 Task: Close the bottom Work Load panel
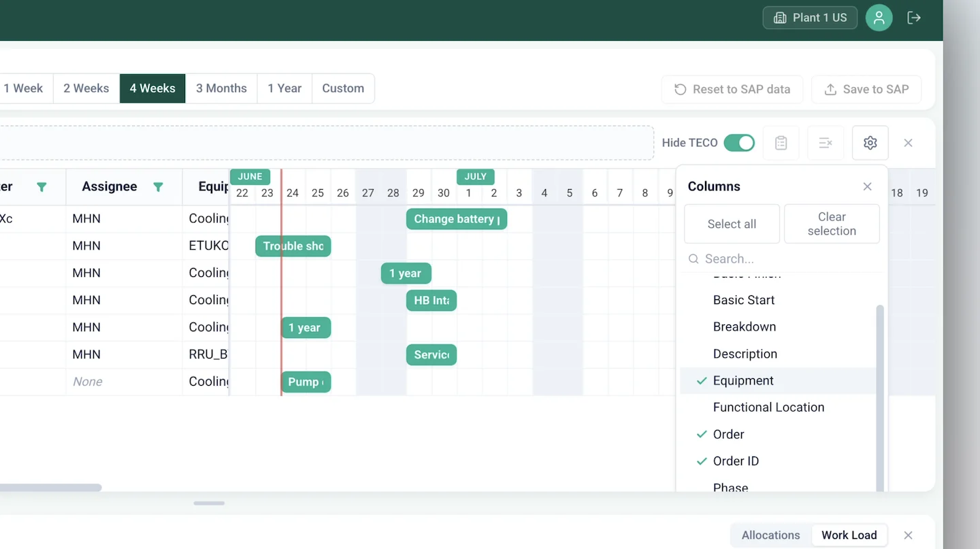coord(908,535)
